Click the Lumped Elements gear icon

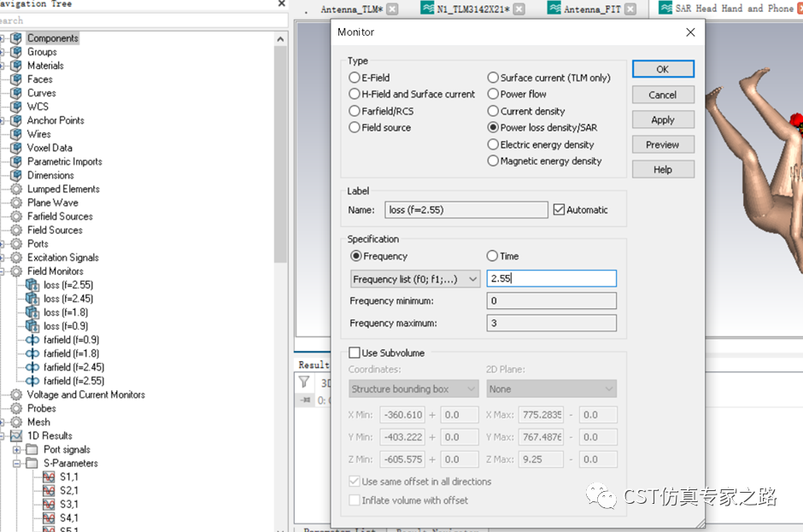click(x=16, y=189)
